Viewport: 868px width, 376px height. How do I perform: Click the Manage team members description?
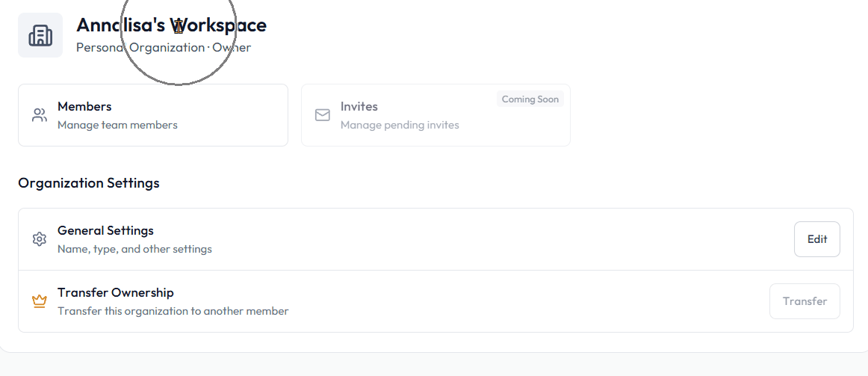click(x=117, y=125)
